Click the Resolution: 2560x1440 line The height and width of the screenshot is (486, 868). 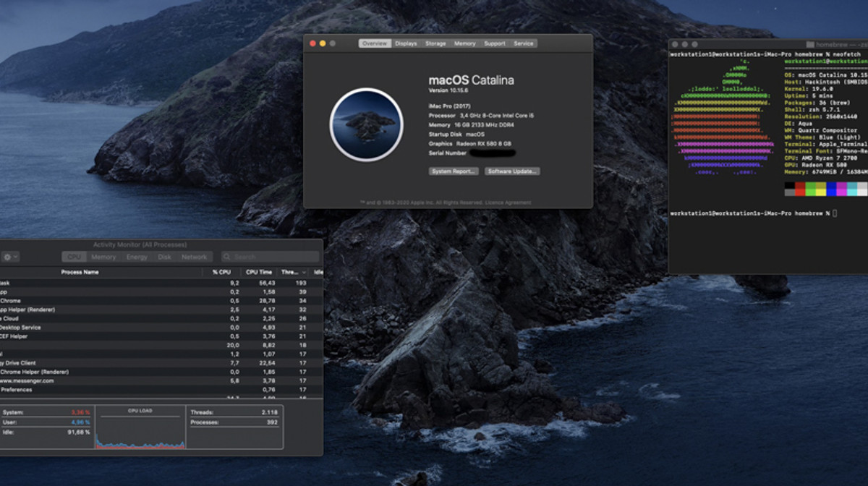[x=820, y=116]
